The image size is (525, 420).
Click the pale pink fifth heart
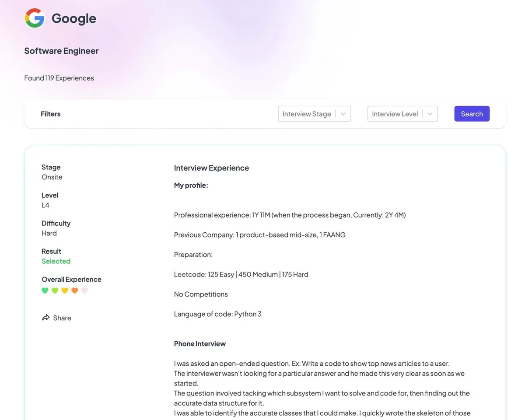coord(85,290)
